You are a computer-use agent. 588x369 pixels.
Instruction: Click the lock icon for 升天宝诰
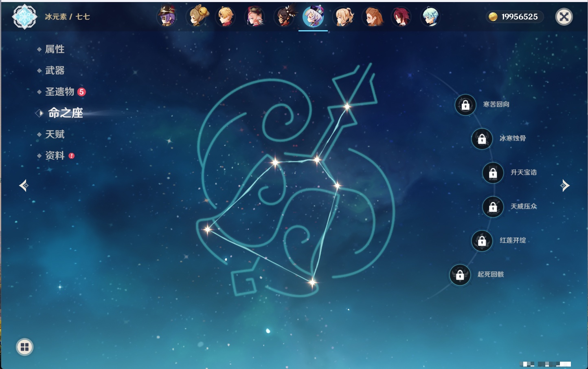pos(493,173)
